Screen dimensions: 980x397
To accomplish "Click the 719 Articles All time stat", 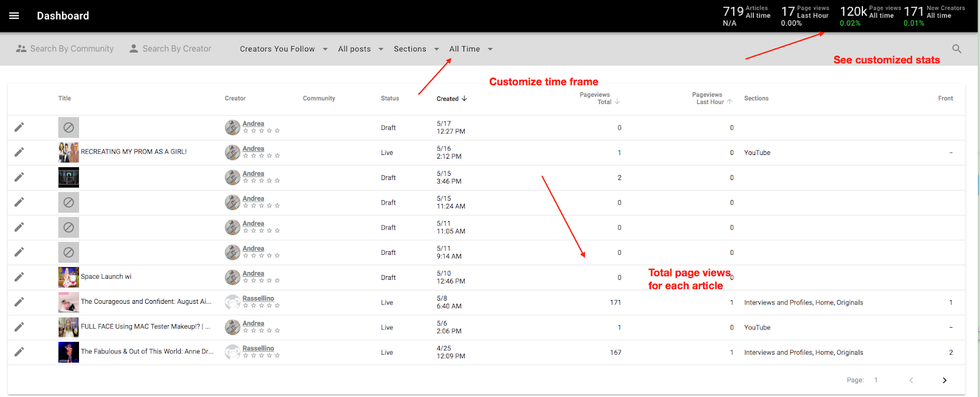I will [x=746, y=16].
